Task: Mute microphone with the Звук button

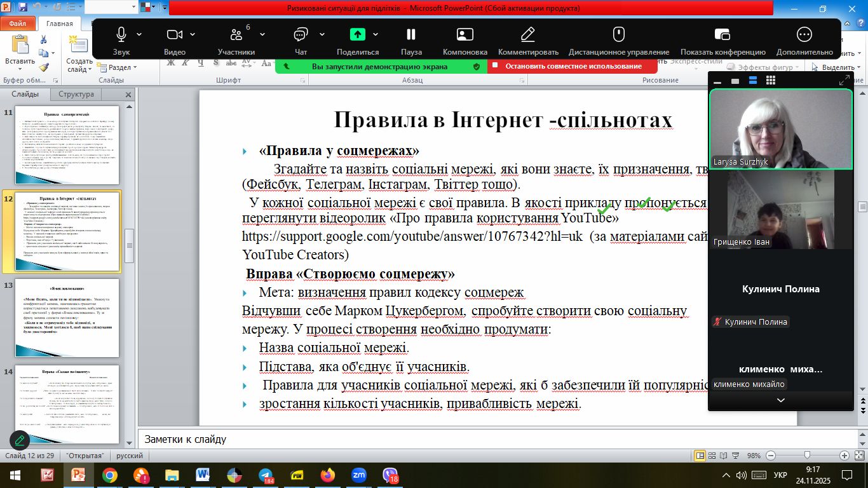Action: tap(121, 35)
